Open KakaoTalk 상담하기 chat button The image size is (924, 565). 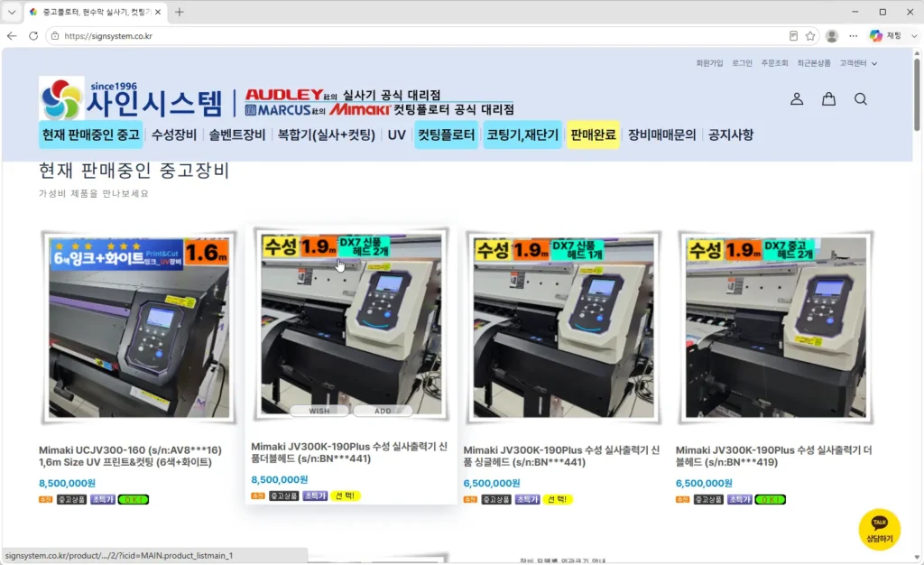pos(879,529)
